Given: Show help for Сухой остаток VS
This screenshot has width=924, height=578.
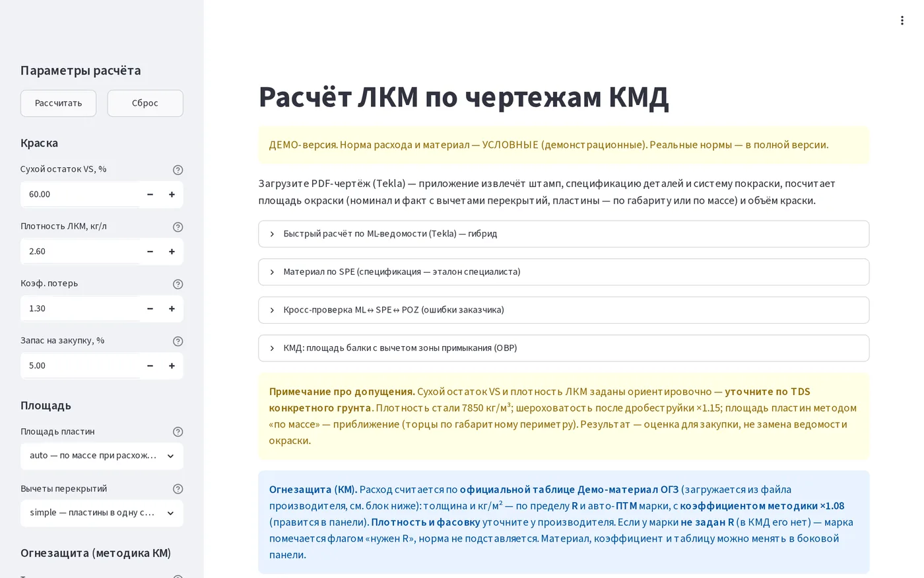Looking at the screenshot, I should coord(178,170).
